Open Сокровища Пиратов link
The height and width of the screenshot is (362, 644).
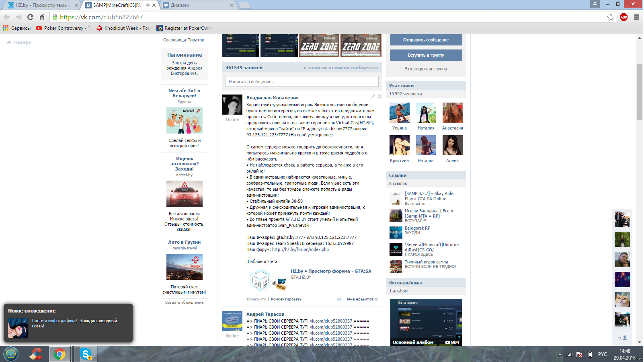tap(183, 40)
